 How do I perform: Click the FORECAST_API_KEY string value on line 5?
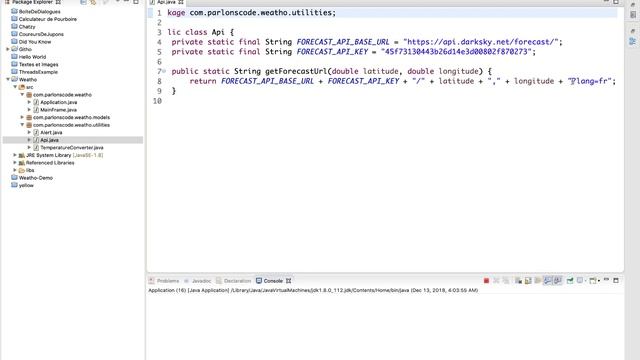click(456, 52)
